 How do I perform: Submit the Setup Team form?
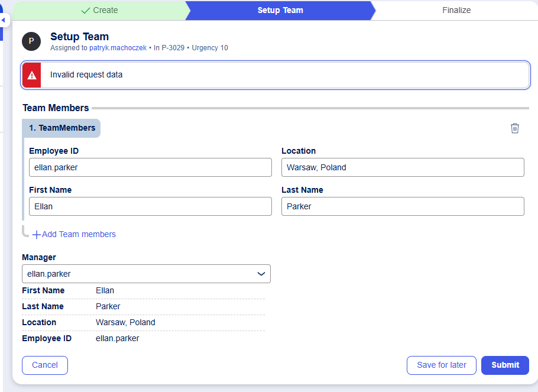pos(505,365)
